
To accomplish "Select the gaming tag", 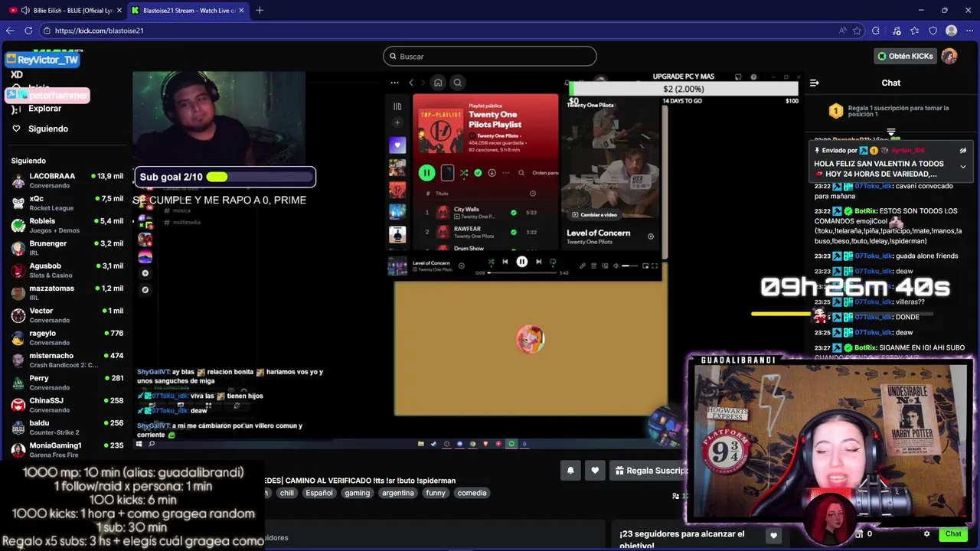I will point(357,493).
